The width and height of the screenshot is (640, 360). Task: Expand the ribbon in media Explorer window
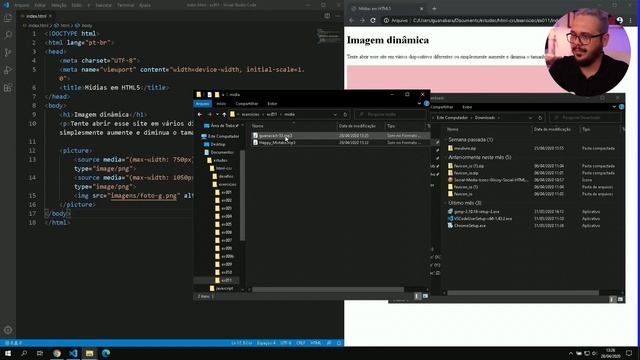(419, 104)
